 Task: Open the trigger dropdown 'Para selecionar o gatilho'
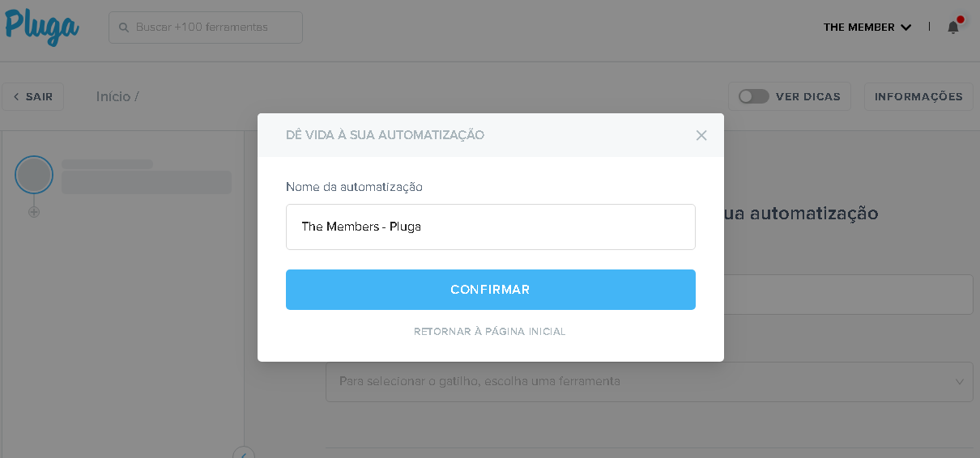[649, 381]
